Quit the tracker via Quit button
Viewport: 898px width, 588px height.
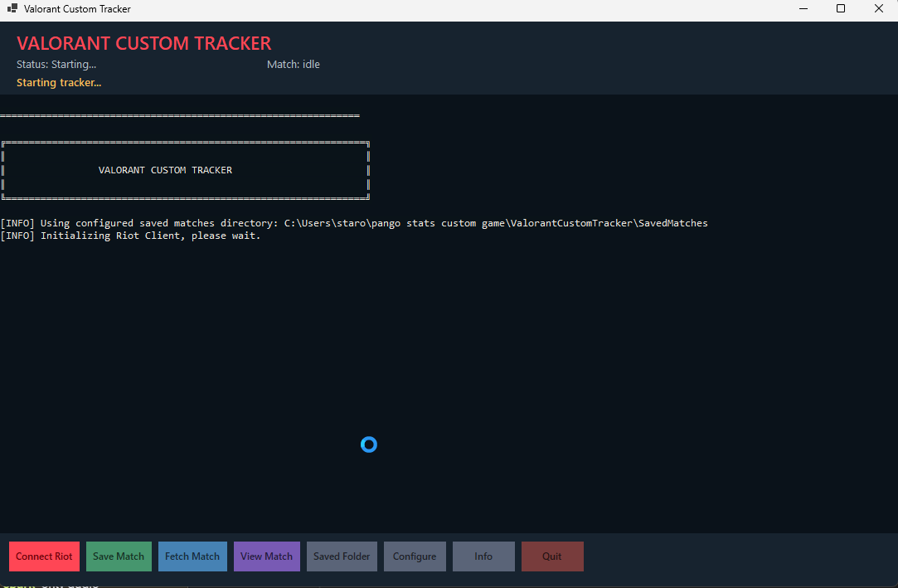(x=552, y=556)
